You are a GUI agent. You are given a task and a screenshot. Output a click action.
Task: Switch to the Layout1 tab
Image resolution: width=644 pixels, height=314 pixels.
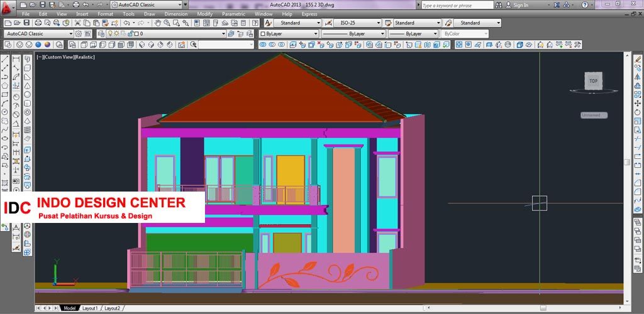(x=90, y=308)
